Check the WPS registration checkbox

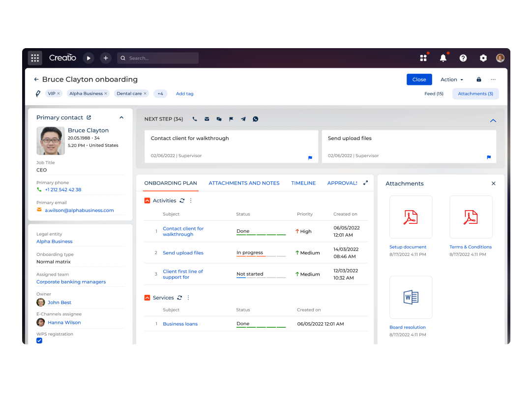pos(39,340)
